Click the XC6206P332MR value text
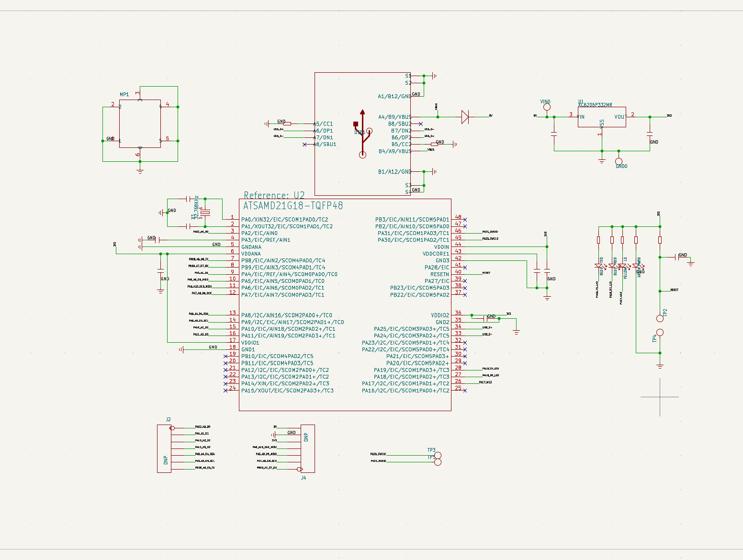This screenshot has height=560, width=743. (595, 105)
